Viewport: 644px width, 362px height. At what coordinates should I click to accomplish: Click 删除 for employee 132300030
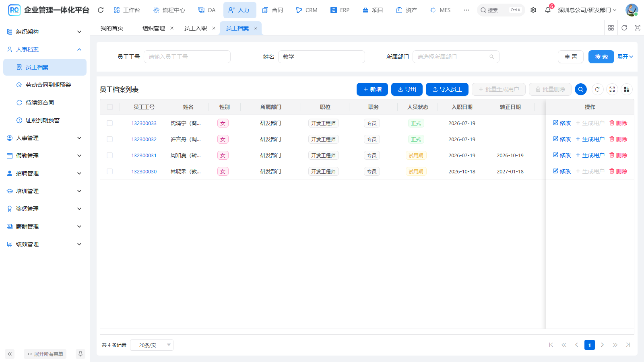[x=618, y=171]
